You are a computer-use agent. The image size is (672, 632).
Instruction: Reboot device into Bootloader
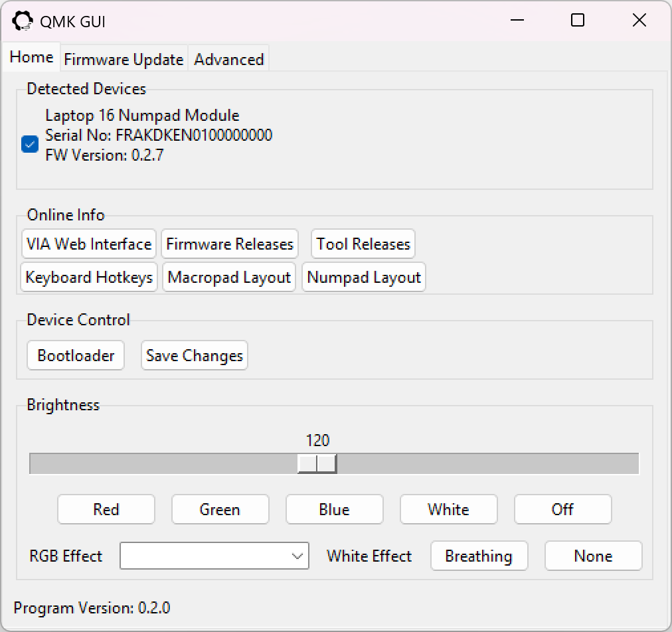pos(76,355)
